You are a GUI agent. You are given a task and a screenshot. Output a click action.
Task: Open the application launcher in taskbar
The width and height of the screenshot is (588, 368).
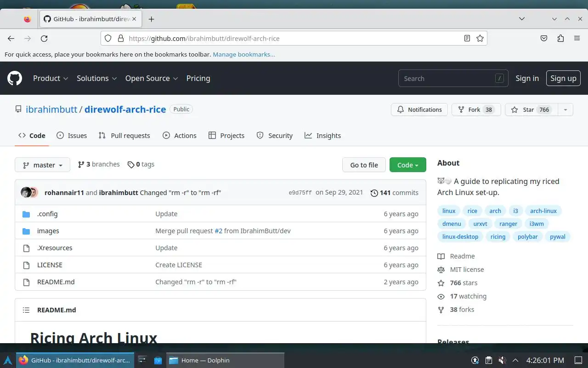8,360
